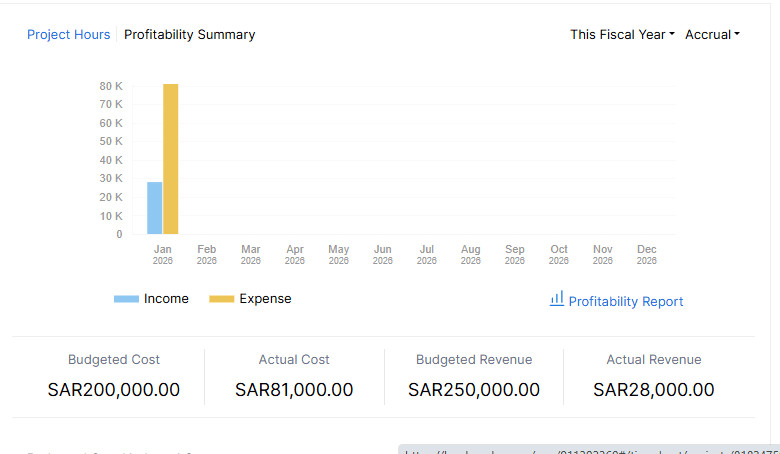This screenshot has width=780, height=454.
Task: Click the Budgeted Cost SAR200,000.00 value
Action: (x=113, y=390)
